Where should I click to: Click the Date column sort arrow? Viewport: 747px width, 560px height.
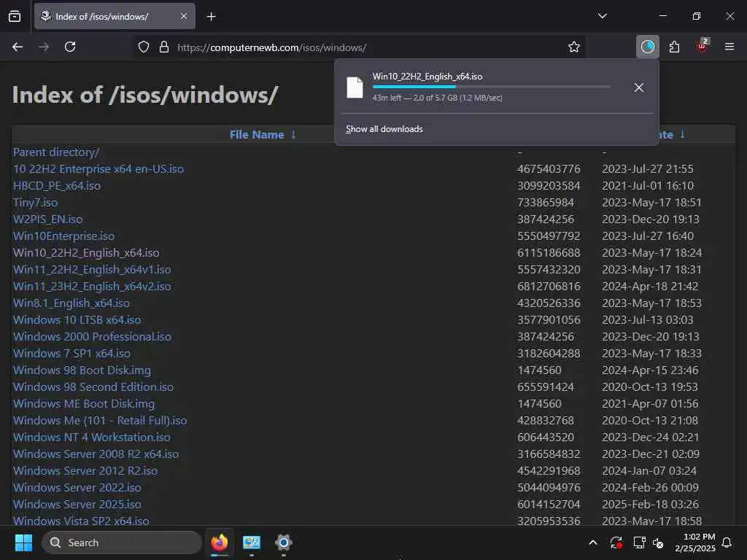tap(682, 134)
